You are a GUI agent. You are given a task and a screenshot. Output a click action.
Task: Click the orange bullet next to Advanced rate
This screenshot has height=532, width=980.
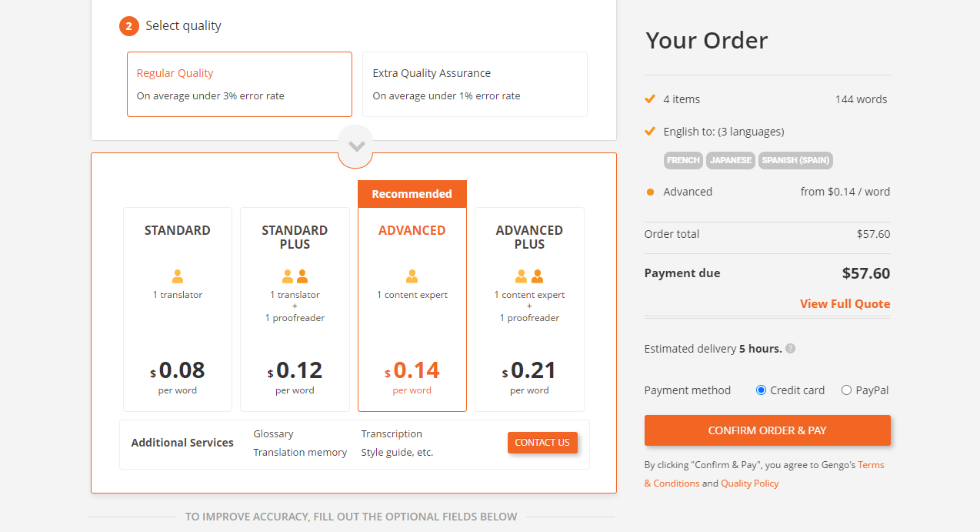(x=650, y=192)
